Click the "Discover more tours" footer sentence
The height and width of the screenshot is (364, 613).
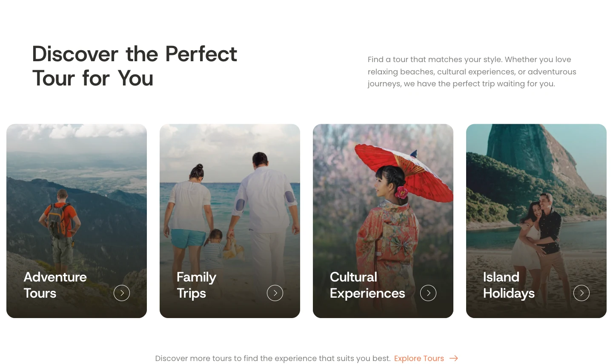273,358
